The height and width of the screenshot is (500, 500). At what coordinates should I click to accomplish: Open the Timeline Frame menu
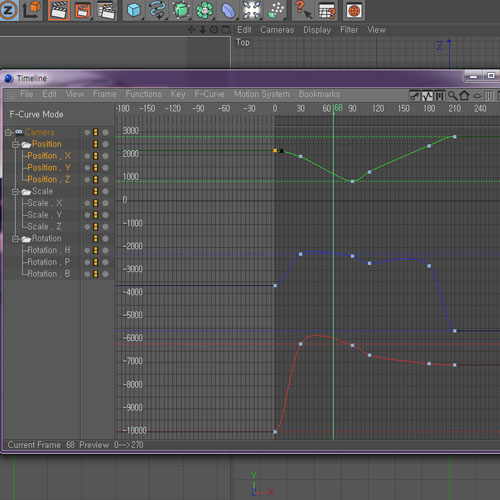[x=105, y=94]
